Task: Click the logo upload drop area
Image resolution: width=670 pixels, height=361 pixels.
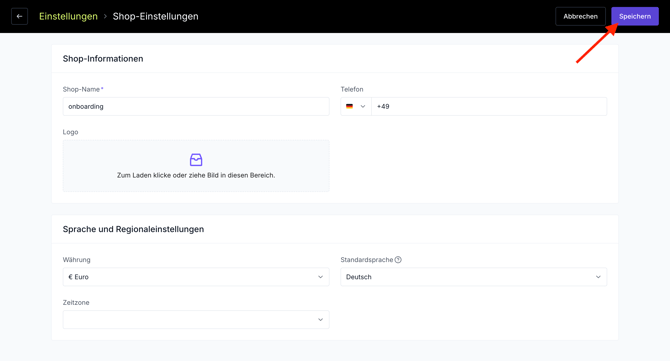Action: (x=196, y=166)
